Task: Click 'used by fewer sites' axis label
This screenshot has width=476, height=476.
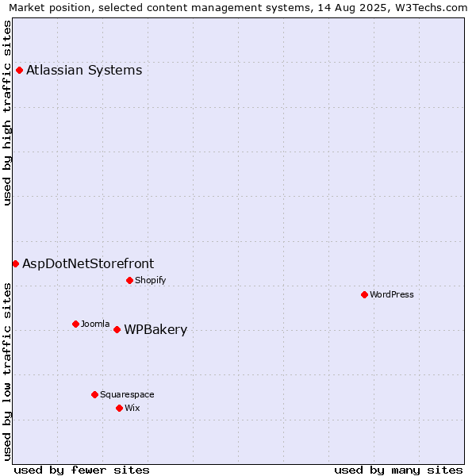Action: click(82, 470)
